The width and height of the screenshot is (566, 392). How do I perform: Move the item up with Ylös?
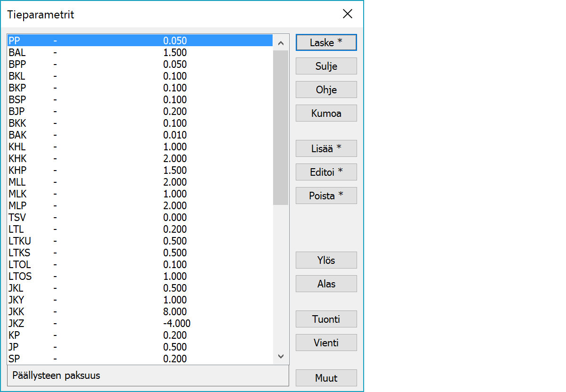pos(326,260)
